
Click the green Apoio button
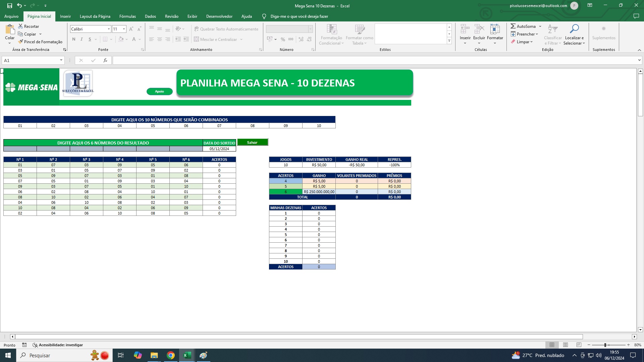coord(160,92)
